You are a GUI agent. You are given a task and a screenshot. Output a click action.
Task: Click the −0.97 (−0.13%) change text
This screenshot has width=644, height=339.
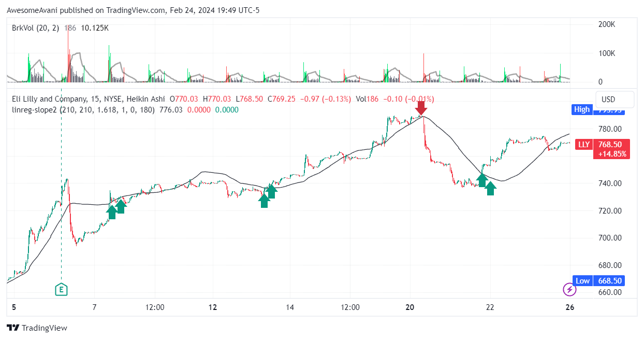pos(325,98)
